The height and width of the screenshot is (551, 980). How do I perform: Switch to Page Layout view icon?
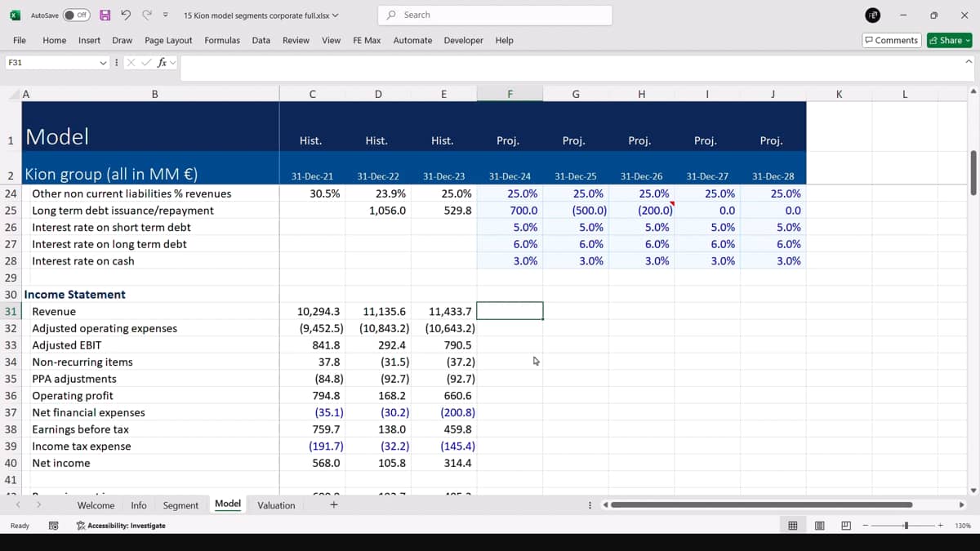click(x=819, y=526)
